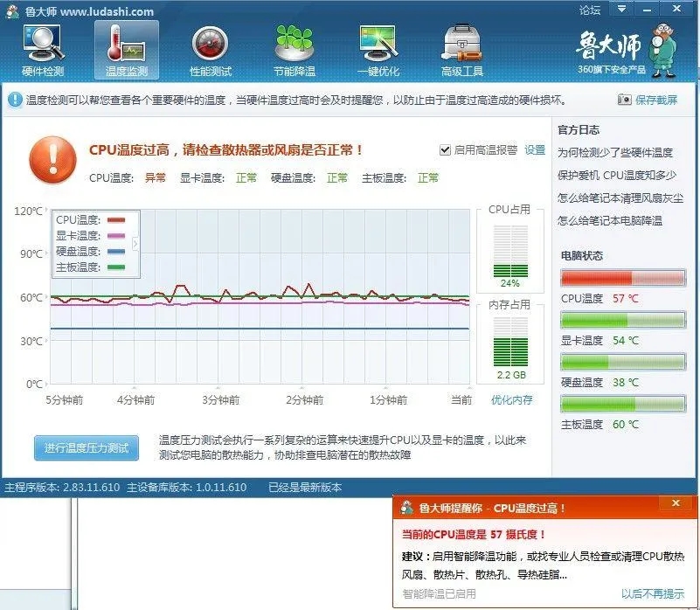Click the 当前 chart axis label

461,399
